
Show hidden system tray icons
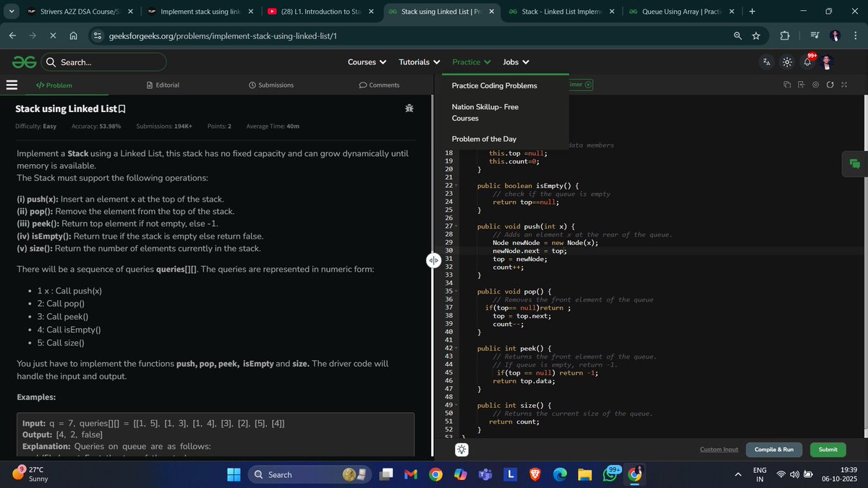tap(738, 474)
